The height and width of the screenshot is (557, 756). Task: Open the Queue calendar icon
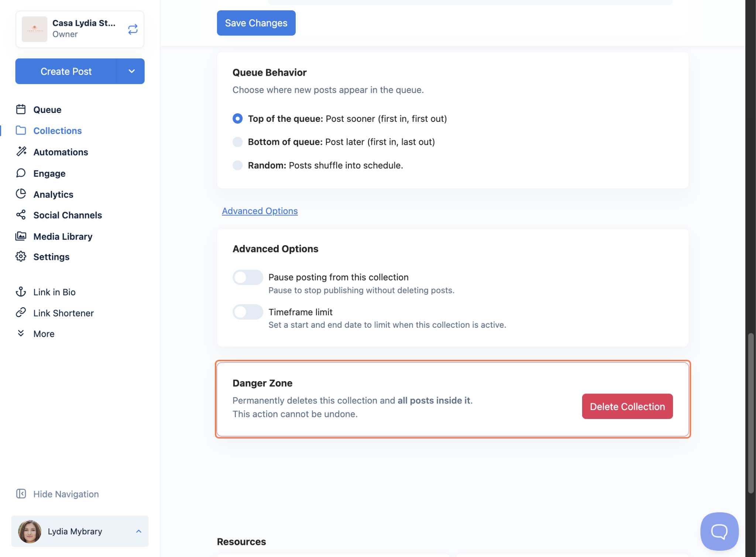21,110
